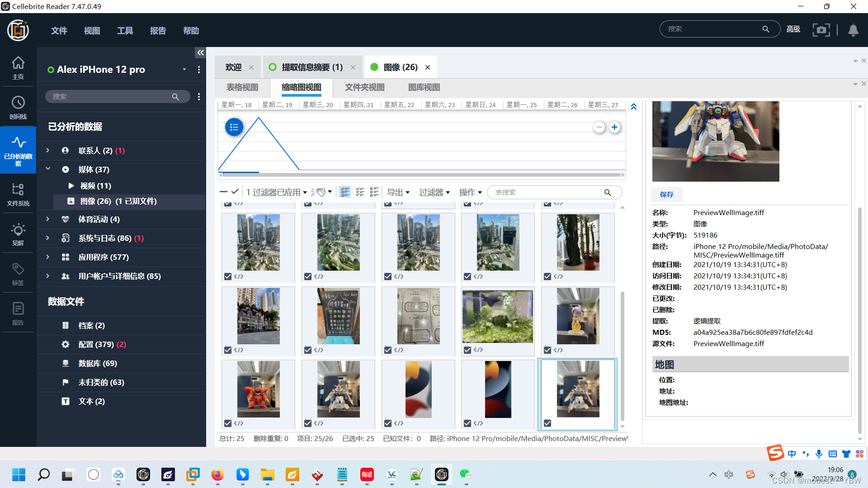Uncheck the red robot figure image checkbox

click(228, 423)
